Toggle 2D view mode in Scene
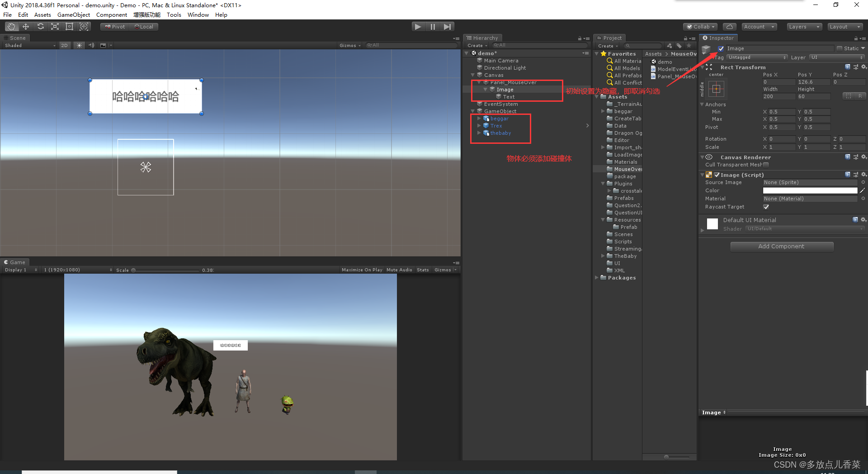The height and width of the screenshot is (474, 868). (x=65, y=45)
